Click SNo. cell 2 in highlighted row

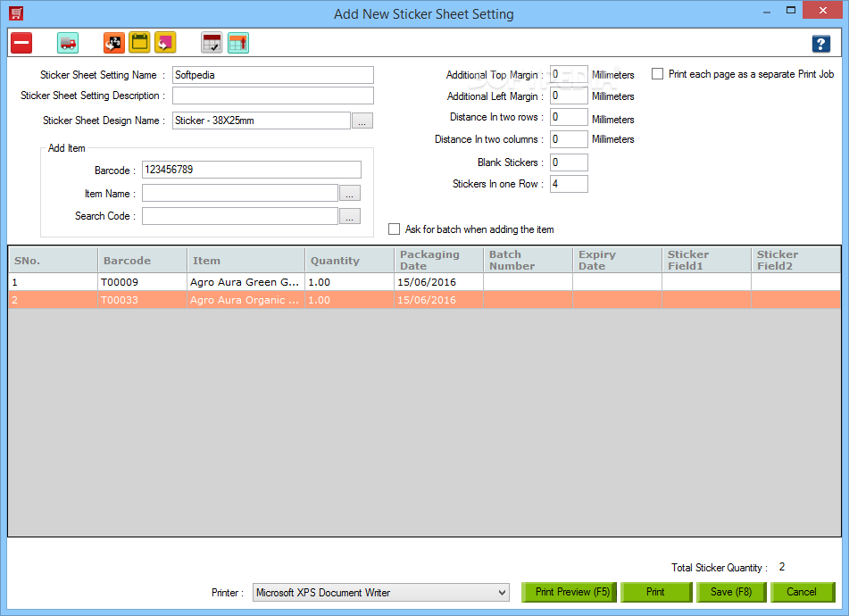pos(53,300)
